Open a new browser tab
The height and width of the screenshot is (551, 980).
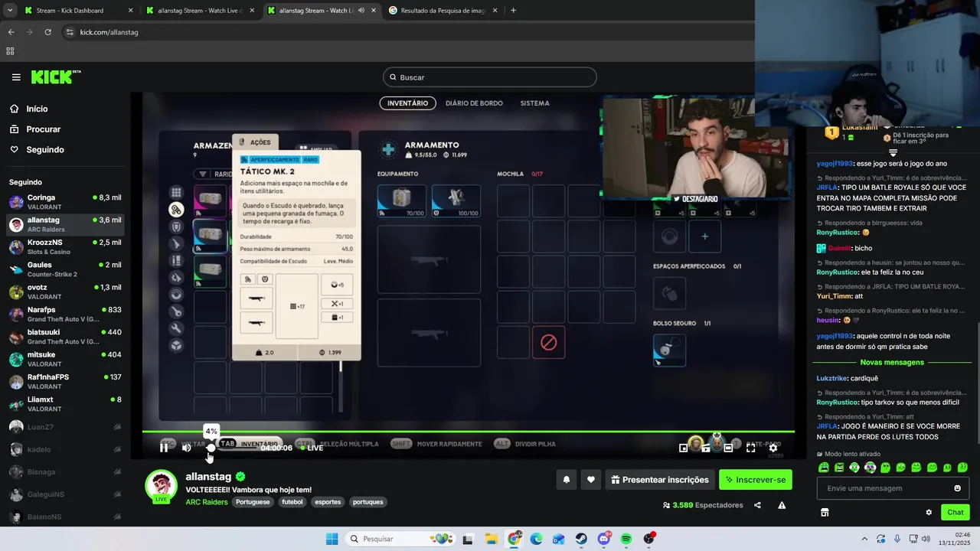pyautogui.click(x=513, y=11)
